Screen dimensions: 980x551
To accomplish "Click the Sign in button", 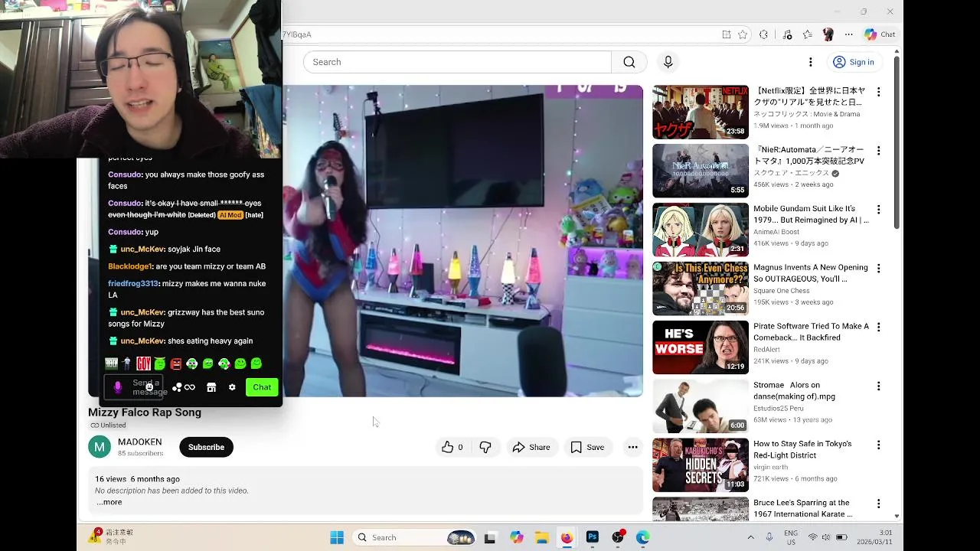I will click(854, 62).
